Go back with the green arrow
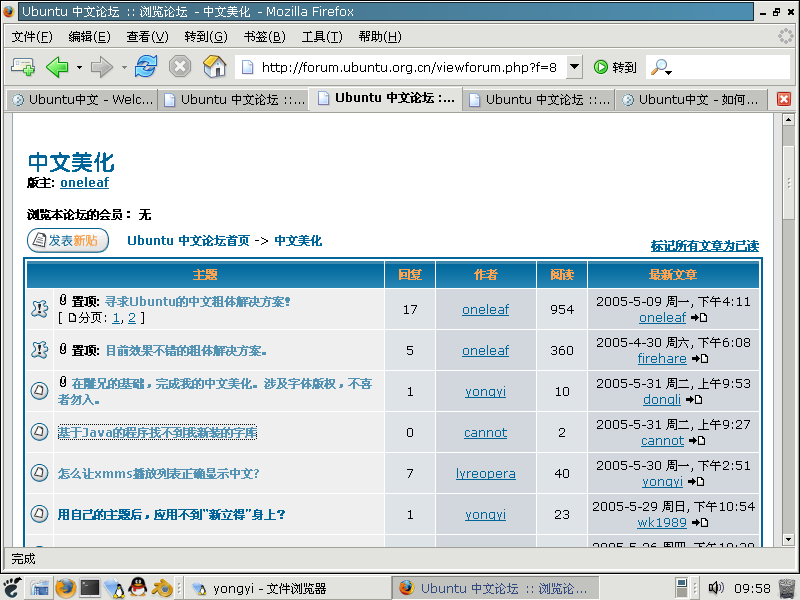Viewport: 800px width, 600px height. pyautogui.click(x=57, y=67)
